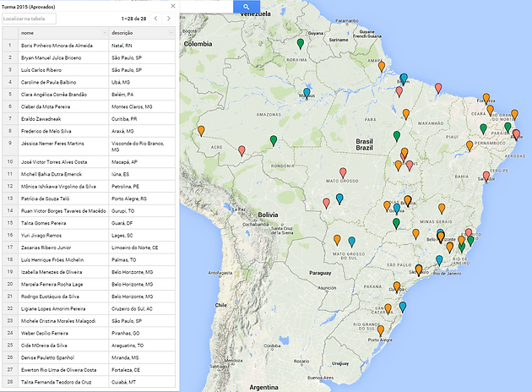This screenshot has width=532, height=392.
Task: Click the Porto Alegre, RS description cell
Action: click(142, 199)
